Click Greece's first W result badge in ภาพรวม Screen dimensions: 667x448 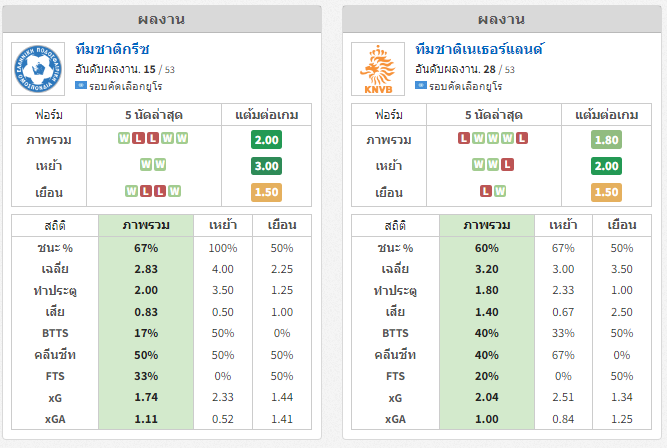tap(124, 138)
